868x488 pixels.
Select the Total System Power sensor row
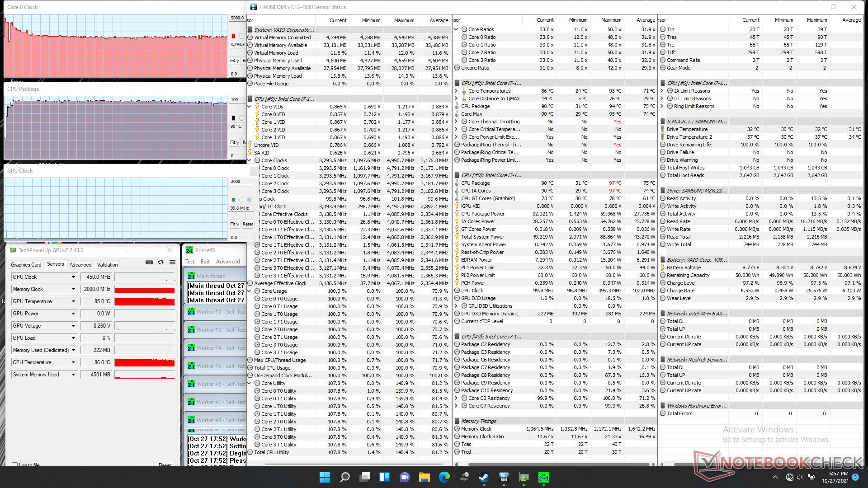coord(554,237)
